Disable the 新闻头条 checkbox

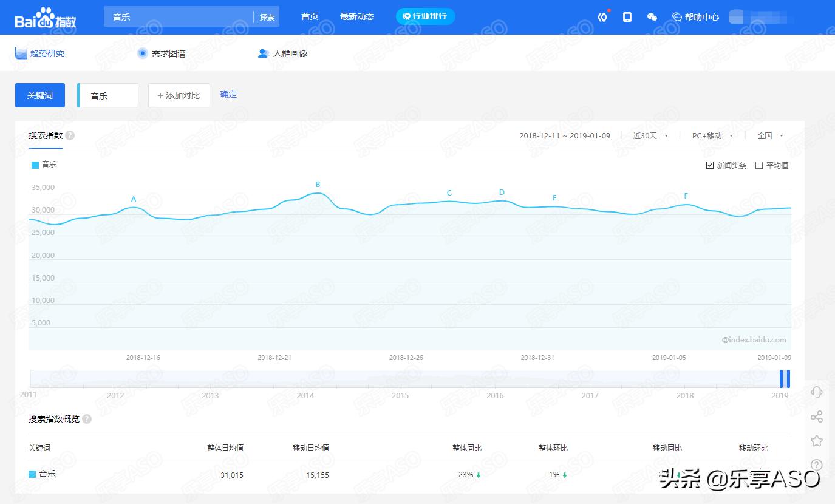[709, 165]
